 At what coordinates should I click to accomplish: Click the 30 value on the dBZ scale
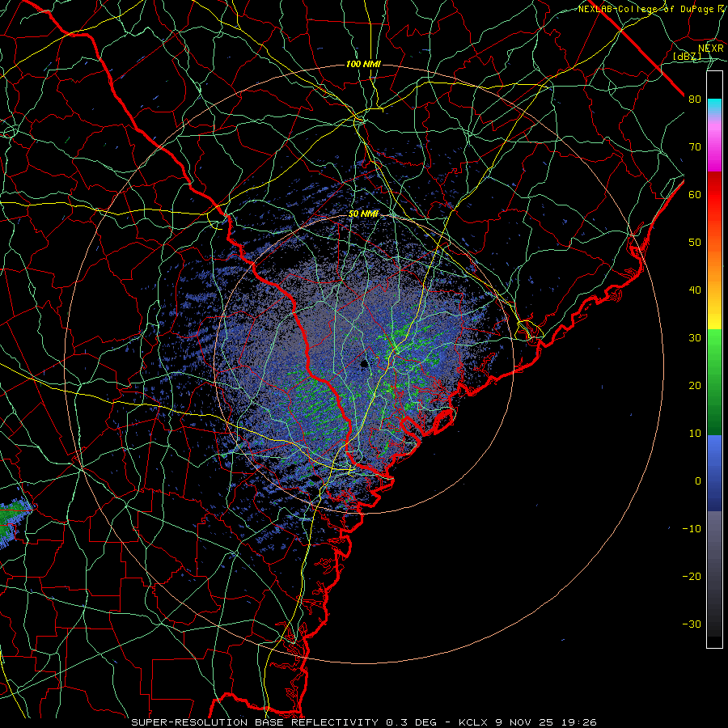pos(695,337)
